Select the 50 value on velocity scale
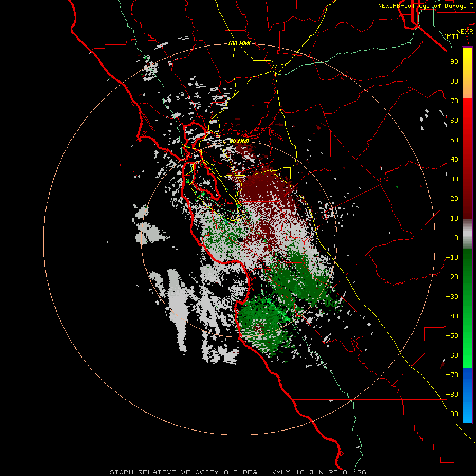 click(x=454, y=140)
